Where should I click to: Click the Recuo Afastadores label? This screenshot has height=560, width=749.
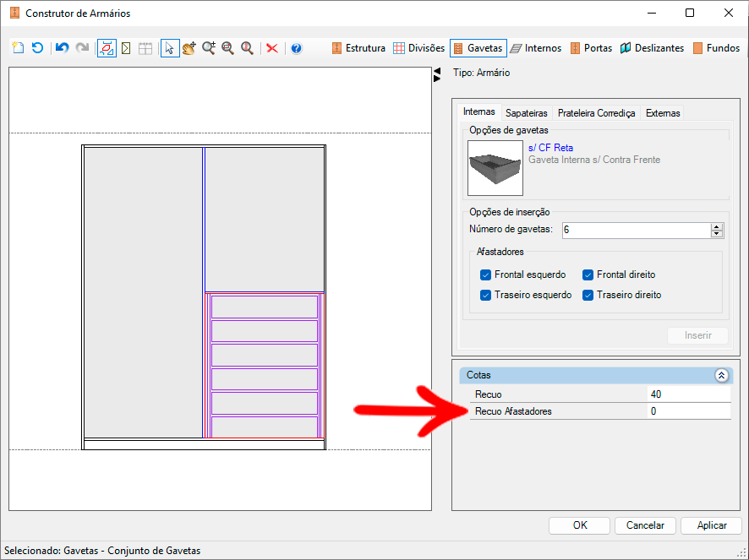[x=513, y=411]
